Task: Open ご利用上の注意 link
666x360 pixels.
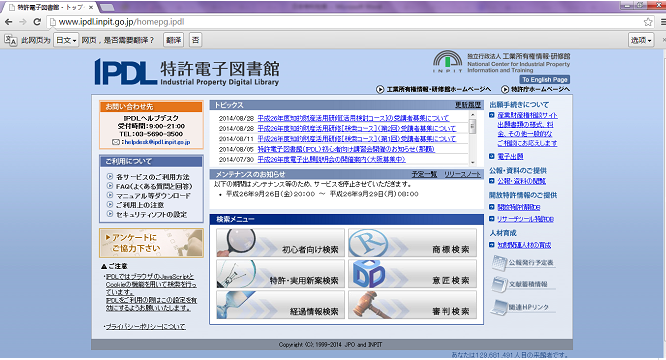Action: tap(140, 205)
